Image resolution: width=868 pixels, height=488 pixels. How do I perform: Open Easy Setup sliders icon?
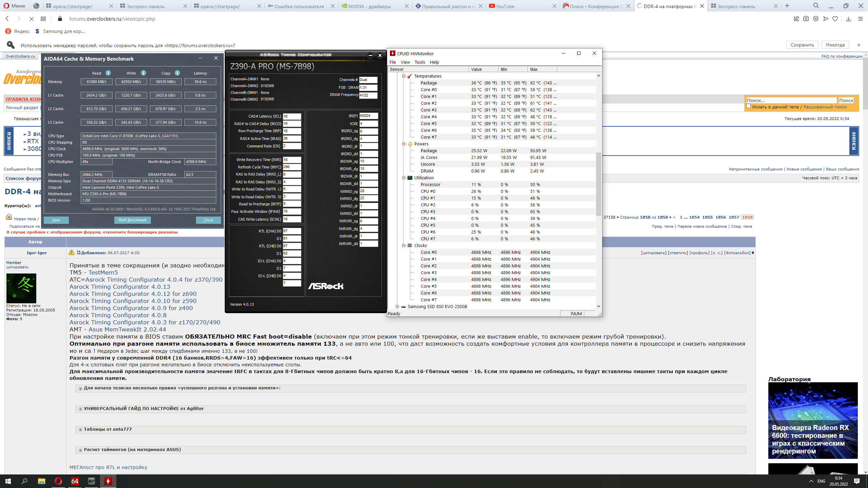coord(860,19)
